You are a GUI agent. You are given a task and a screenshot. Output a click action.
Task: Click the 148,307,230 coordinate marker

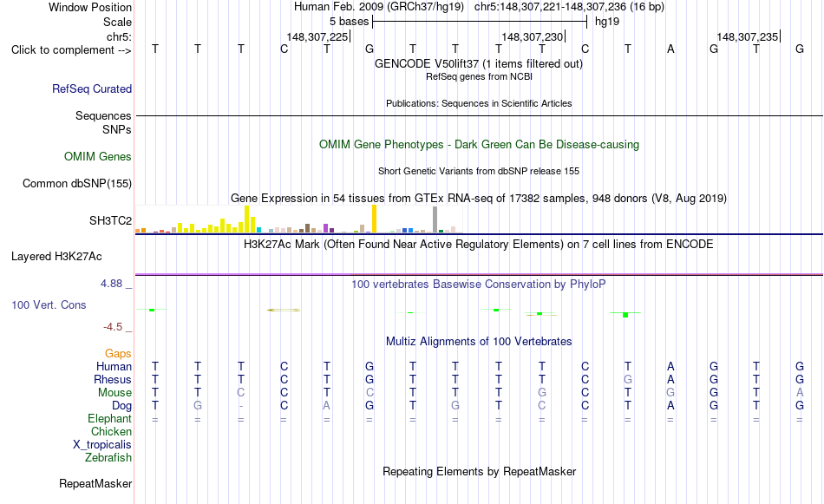pyautogui.click(x=533, y=36)
